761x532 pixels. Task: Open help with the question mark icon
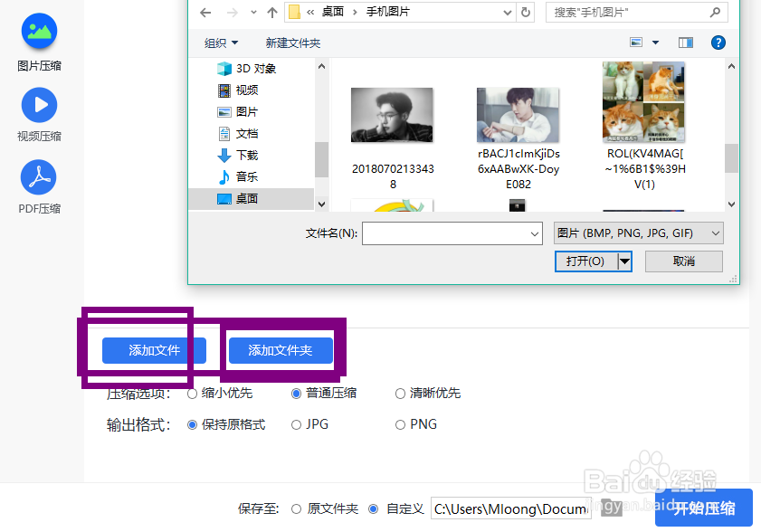718,43
